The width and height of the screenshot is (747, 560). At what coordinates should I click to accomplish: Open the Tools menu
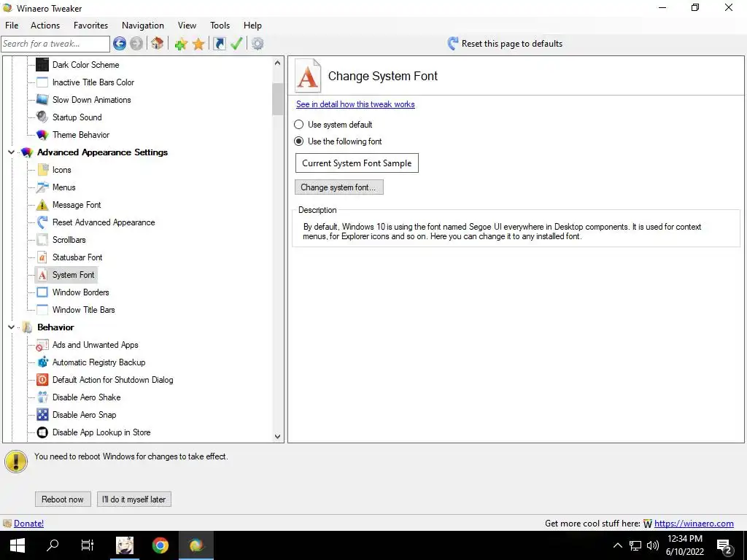pyautogui.click(x=220, y=26)
